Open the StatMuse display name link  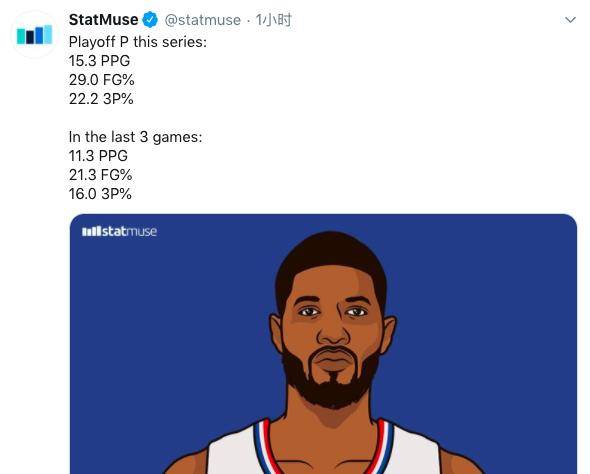[103, 20]
